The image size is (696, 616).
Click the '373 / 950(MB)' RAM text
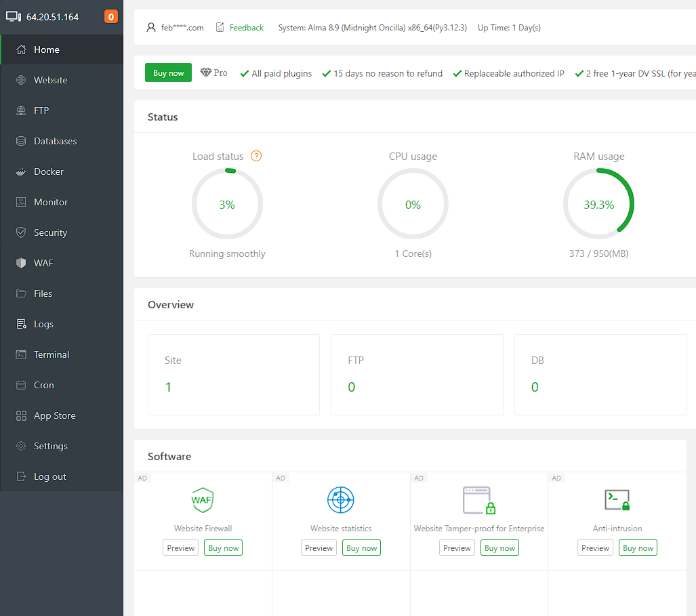pyautogui.click(x=599, y=254)
